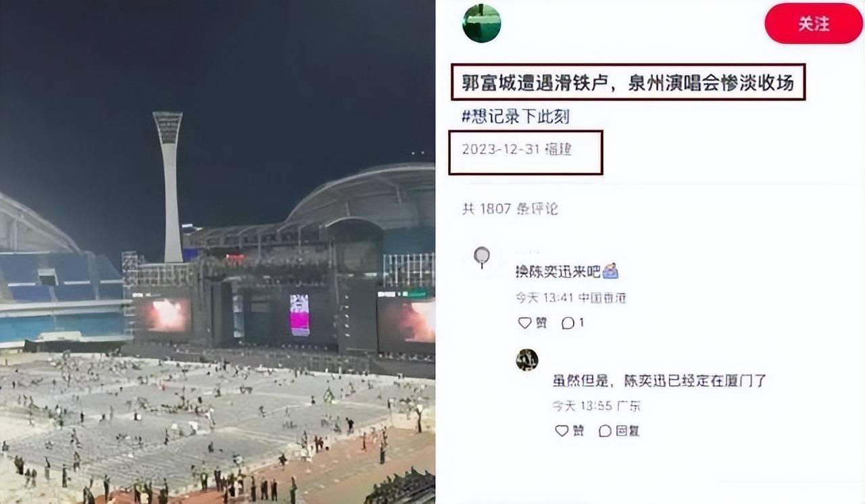Open the reply author's dark avatar
Screen dimensions: 865x504
527,359
